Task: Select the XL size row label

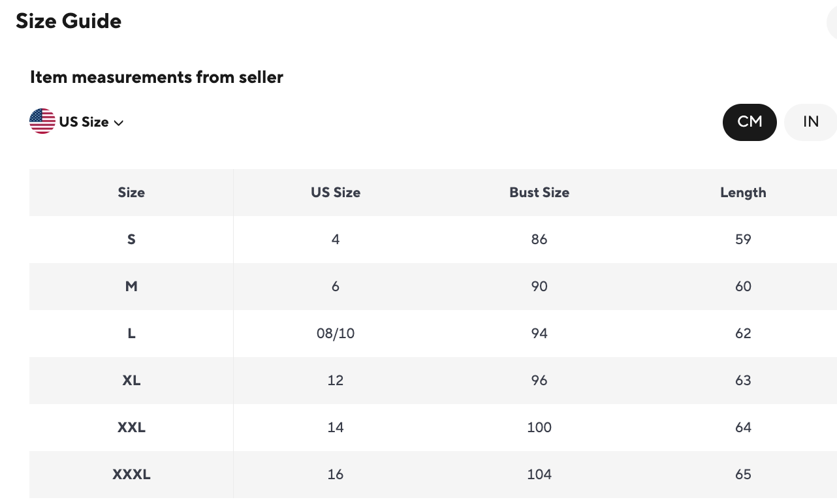Action: (x=131, y=381)
